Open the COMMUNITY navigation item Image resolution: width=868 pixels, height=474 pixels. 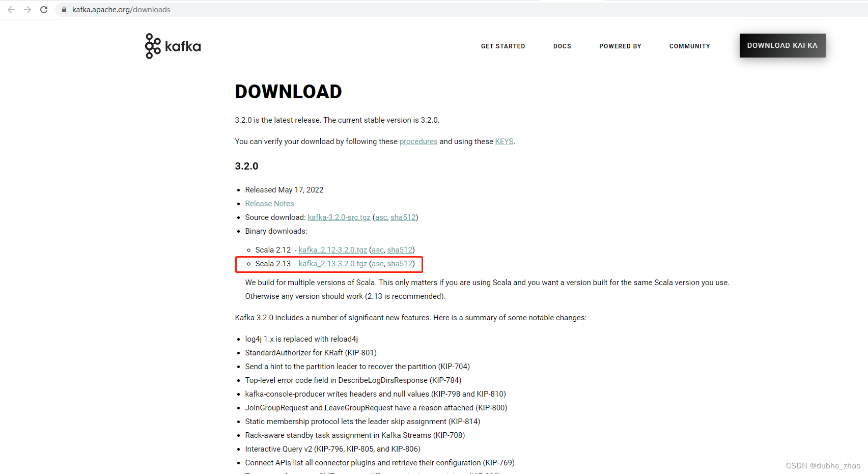[x=689, y=46]
